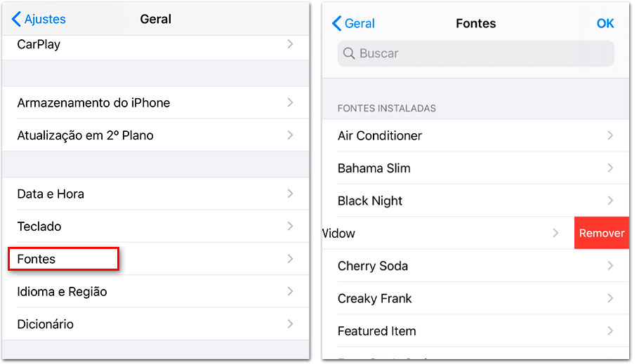Open Armazenamento do iPhone
The height and width of the screenshot is (364, 639).
pos(155,102)
